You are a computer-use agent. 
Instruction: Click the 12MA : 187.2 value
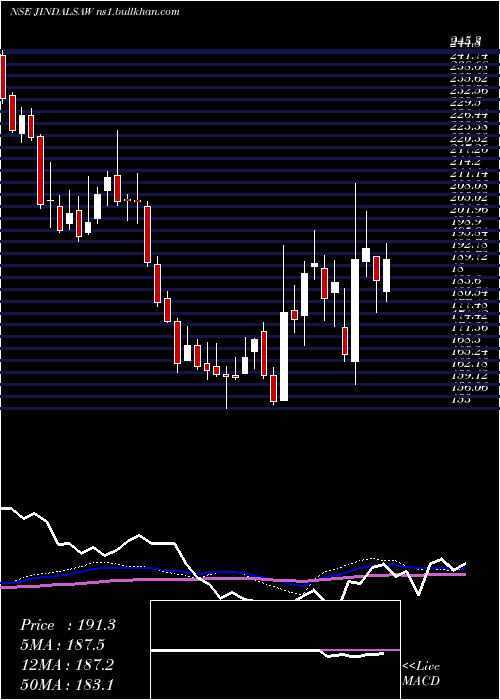(67, 665)
